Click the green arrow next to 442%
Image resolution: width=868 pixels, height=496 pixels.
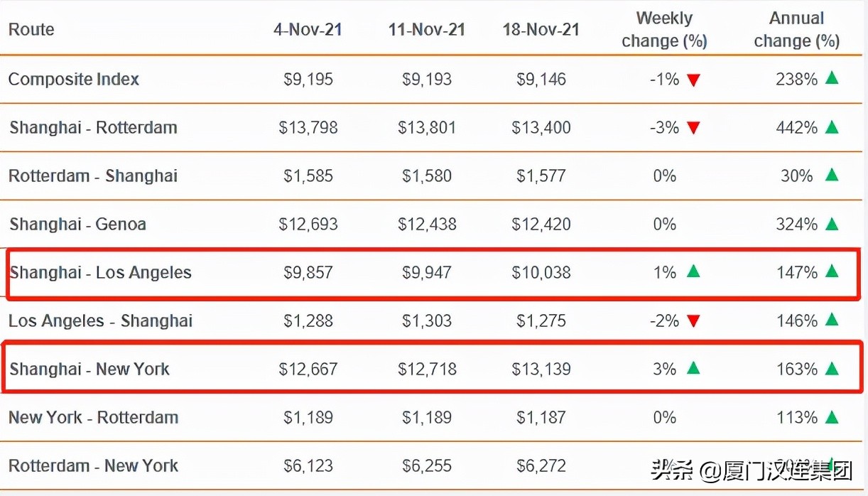point(832,127)
